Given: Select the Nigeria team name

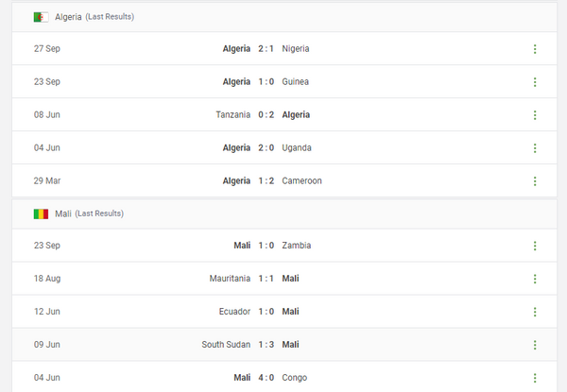Looking at the screenshot, I should (x=296, y=49).
